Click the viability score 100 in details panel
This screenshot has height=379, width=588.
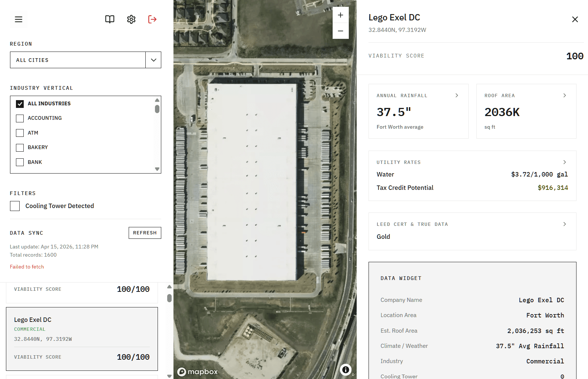(x=575, y=56)
